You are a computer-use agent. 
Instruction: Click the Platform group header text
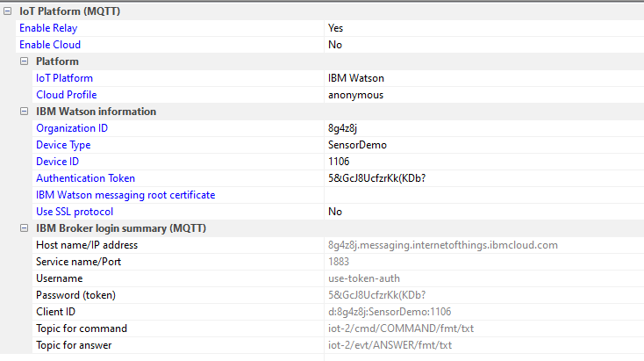click(57, 61)
